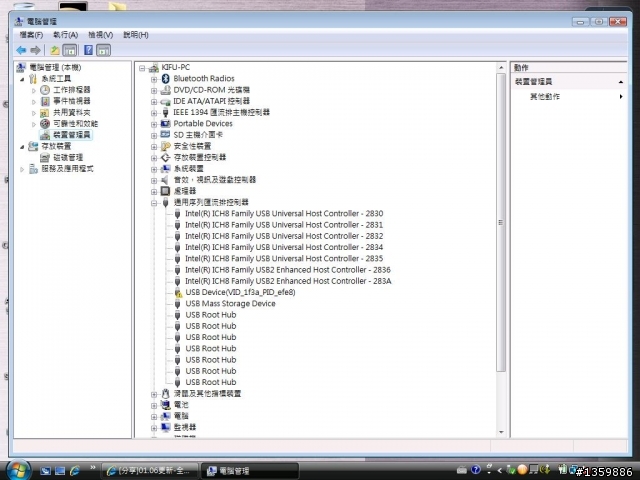Click the help tray icon in taskbar

[x=476, y=470]
